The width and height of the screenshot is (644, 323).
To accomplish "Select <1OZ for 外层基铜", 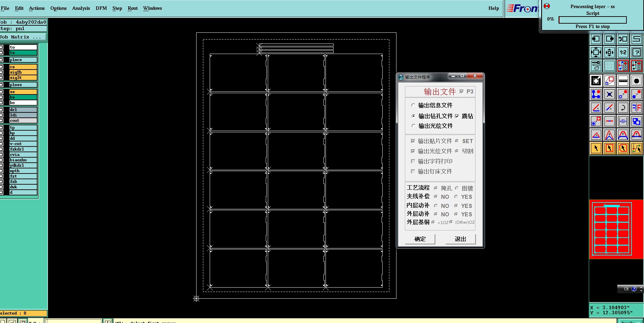I will [x=433, y=222].
